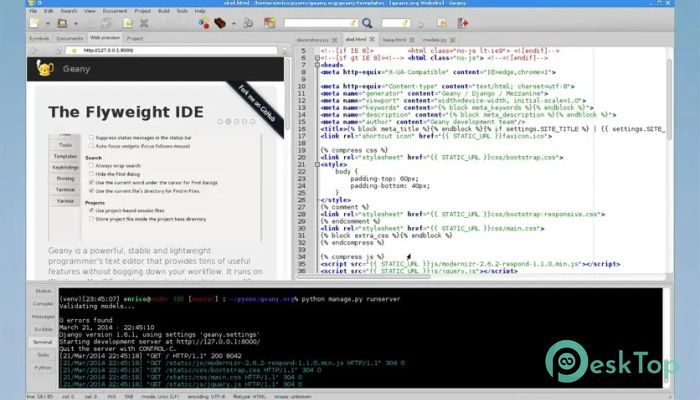The height and width of the screenshot is (400, 700).
Task: Click the Geany teapot logo in preview
Action: click(x=45, y=69)
